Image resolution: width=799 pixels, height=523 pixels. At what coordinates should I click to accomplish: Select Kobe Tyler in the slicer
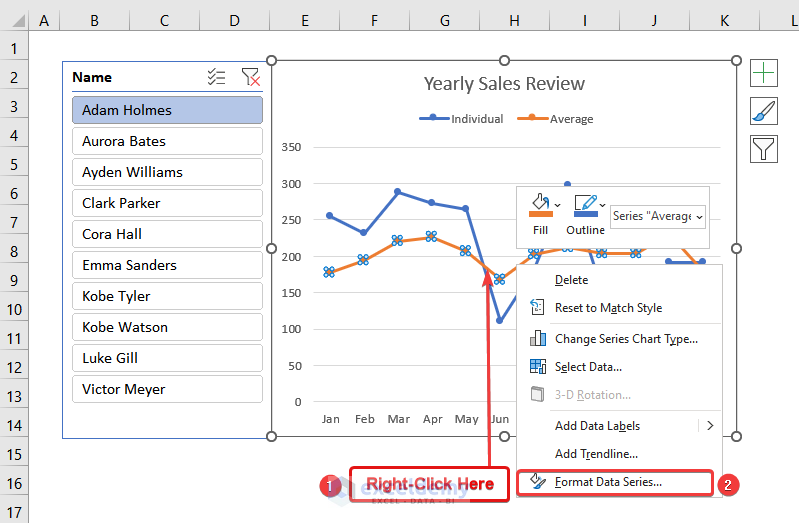pos(167,296)
